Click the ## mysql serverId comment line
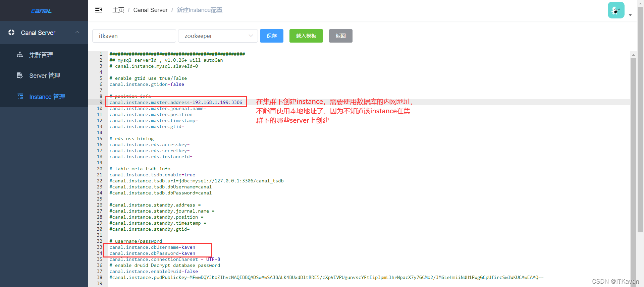 [166, 60]
